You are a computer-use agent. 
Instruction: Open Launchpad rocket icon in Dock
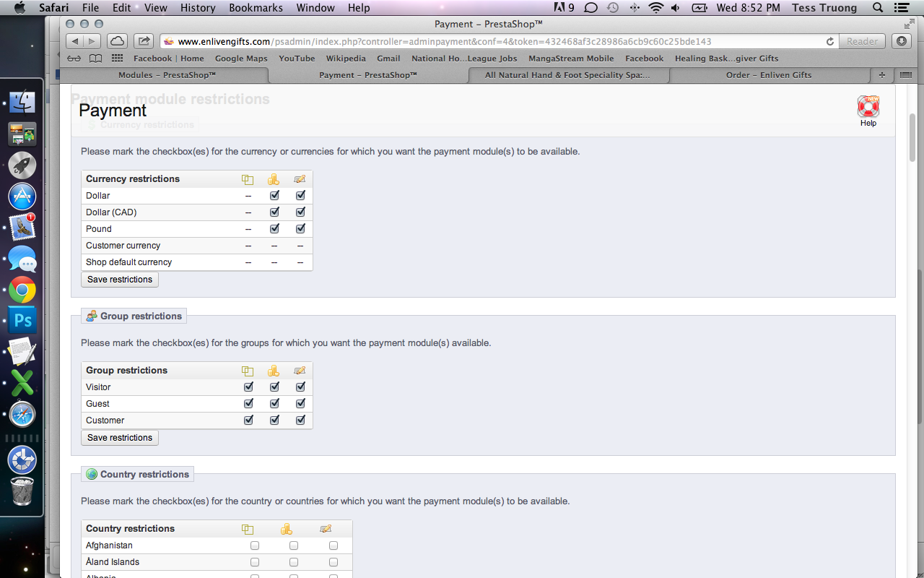22,165
